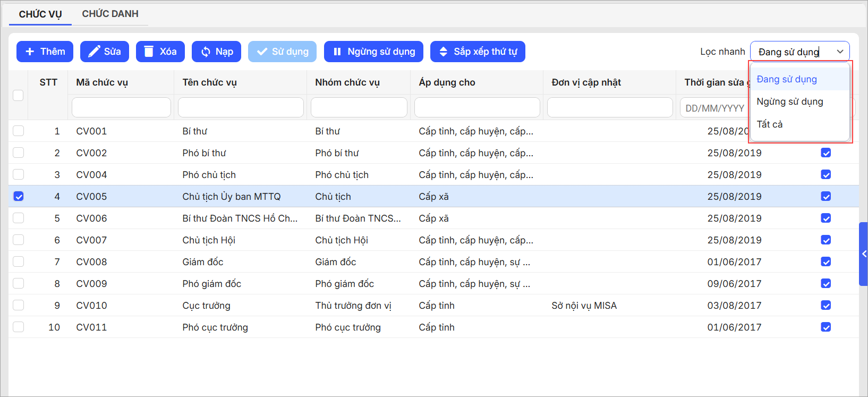Switch to the CHỨC DANH tab
This screenshot has height=397, width=868.
[110, 14]
